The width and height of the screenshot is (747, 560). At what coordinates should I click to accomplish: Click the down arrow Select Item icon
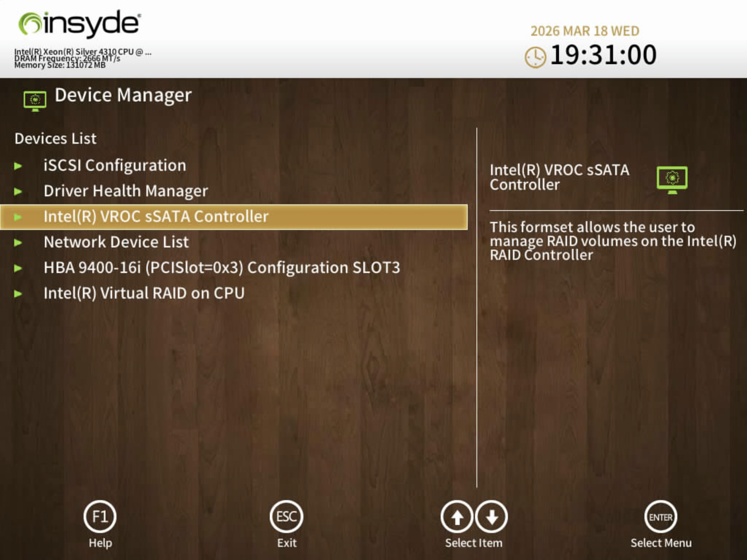[x=491, y=516]
